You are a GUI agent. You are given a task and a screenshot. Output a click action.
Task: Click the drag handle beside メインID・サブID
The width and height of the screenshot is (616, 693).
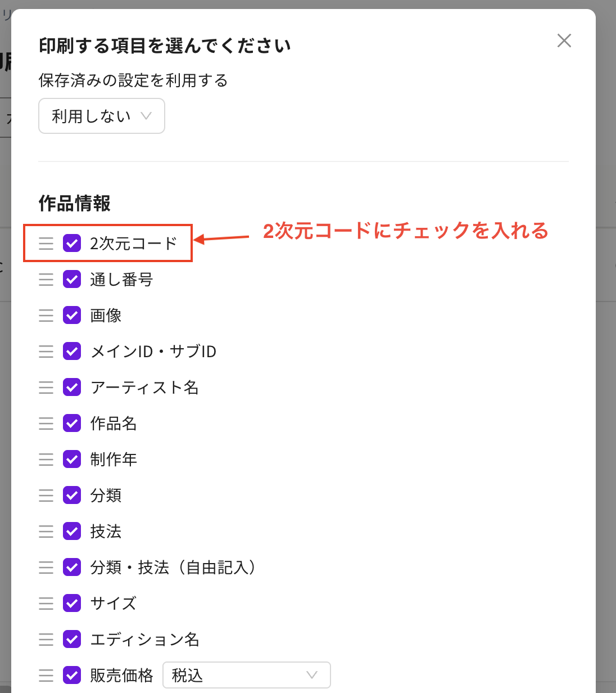tap(46, 352)
